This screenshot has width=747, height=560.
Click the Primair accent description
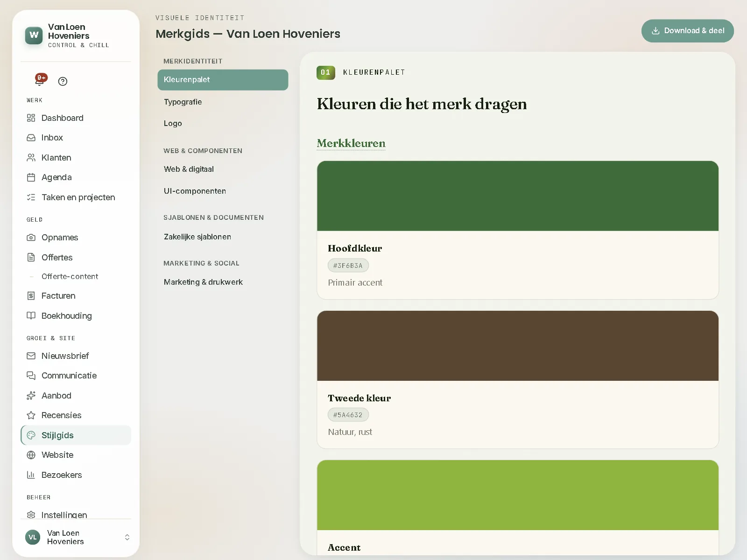(x=355, y=282)
